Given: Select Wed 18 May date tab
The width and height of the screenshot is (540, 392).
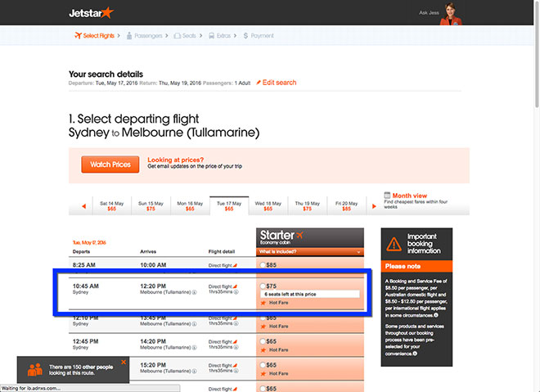Looking at the screenshot, I should (268, 206).
